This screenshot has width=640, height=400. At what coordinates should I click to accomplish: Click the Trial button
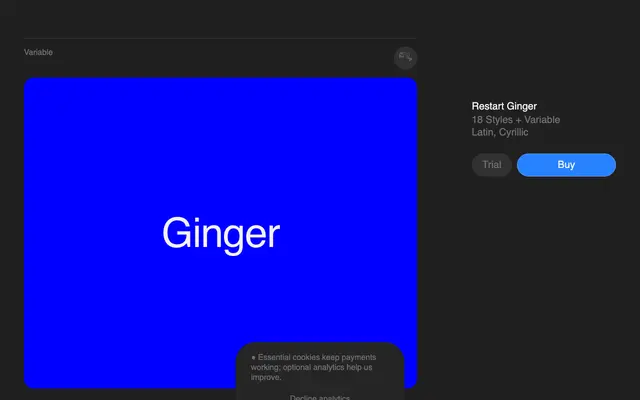coord(491,165)
